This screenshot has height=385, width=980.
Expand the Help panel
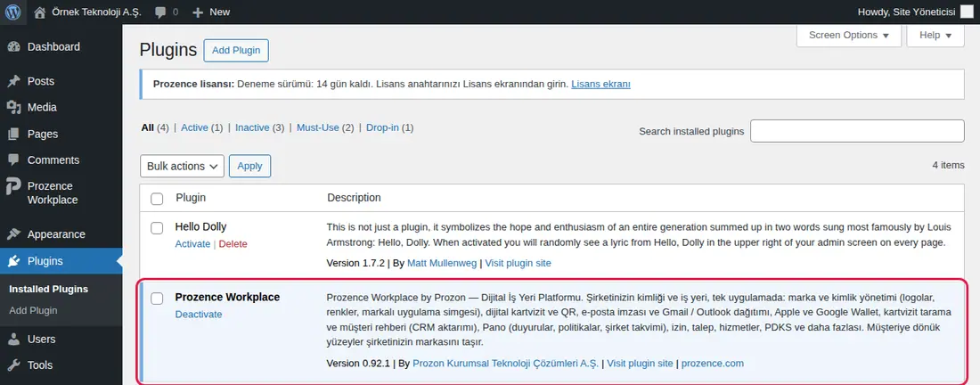(x=935, y=35)
